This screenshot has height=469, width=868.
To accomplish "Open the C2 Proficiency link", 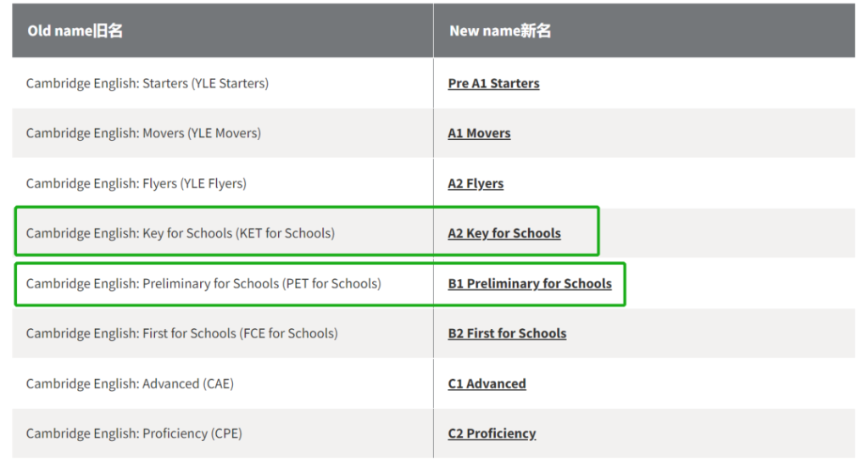I will [x=492, y=433].
